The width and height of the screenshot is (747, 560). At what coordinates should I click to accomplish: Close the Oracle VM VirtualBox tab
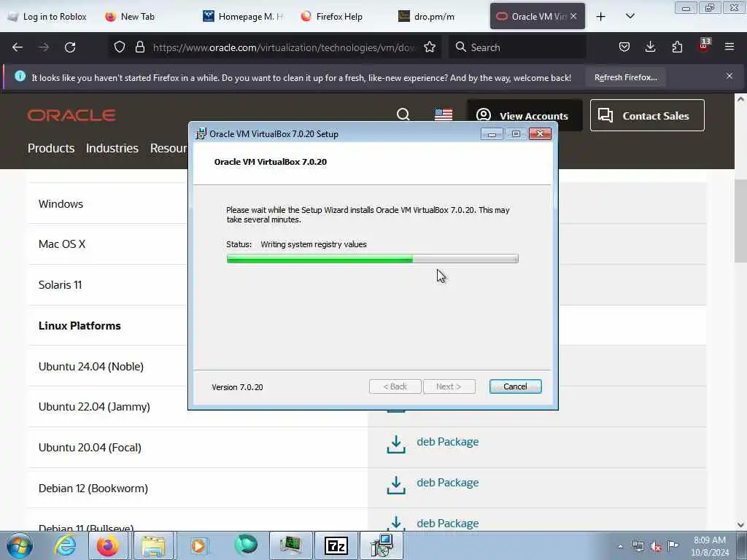573,16
